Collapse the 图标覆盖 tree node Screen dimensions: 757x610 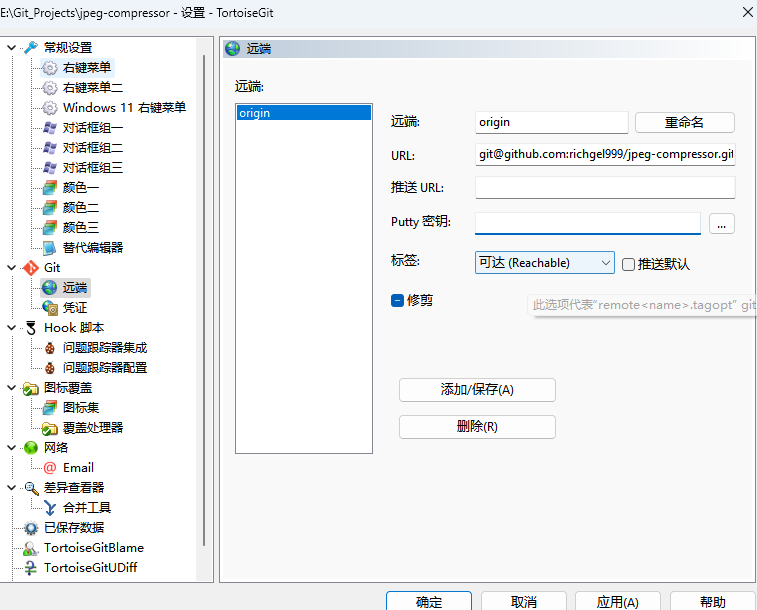pos(12,388)
